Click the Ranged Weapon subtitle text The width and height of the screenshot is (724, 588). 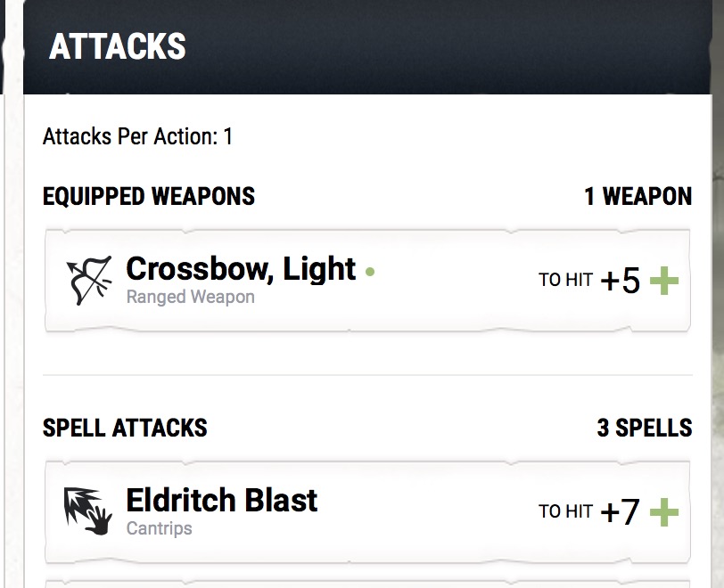coord(190,298)
